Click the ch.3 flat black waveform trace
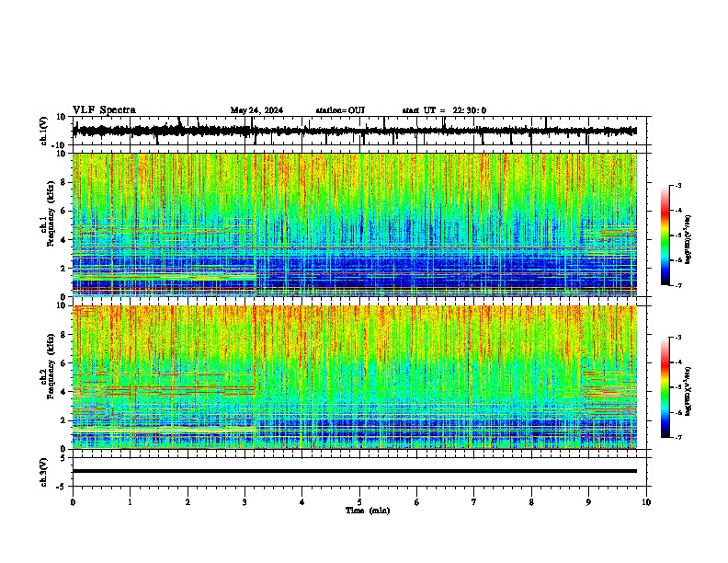 coord(355,471)
